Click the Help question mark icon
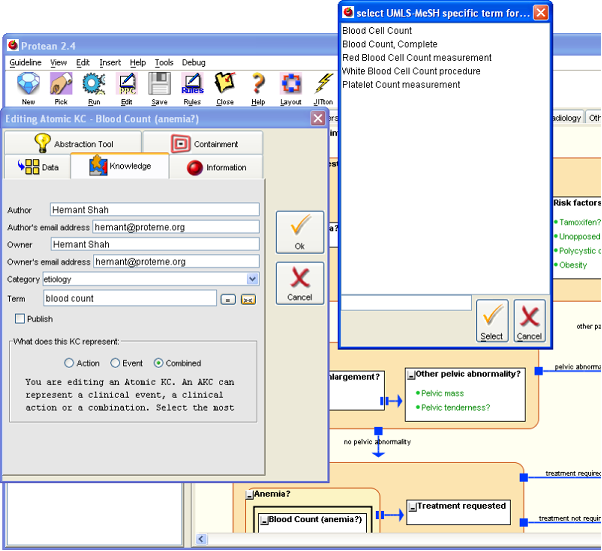 258,84
